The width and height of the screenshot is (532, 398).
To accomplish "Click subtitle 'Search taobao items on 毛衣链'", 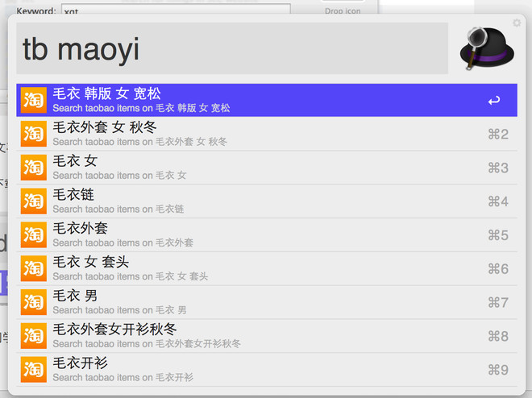I will pos(118,209).
